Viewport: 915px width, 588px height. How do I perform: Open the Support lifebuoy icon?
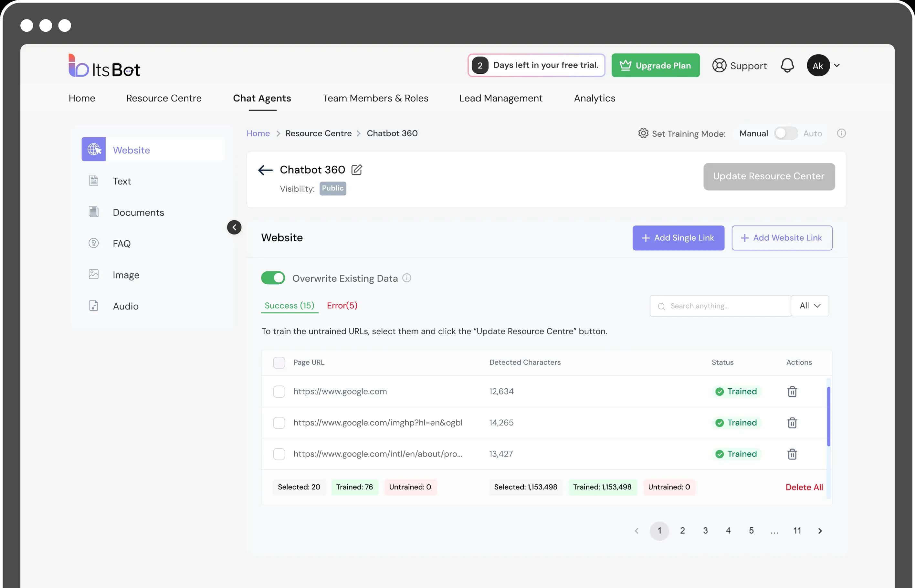click(719, 65)
